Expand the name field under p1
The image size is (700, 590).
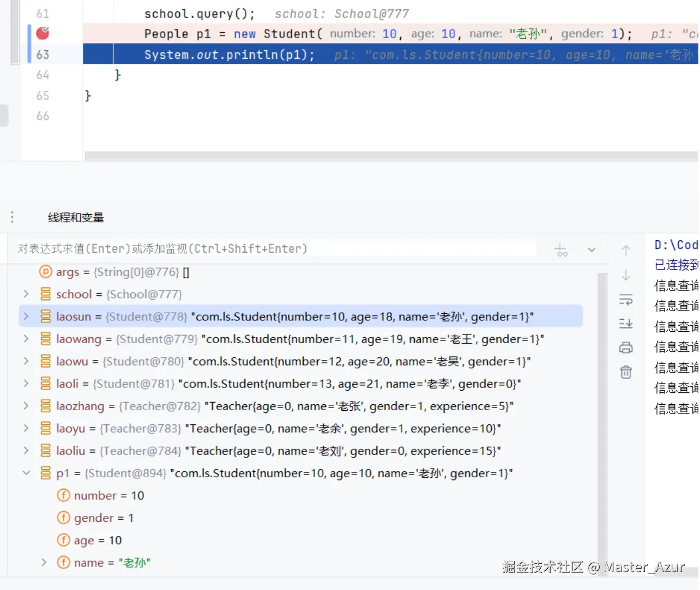coord(44,562)
